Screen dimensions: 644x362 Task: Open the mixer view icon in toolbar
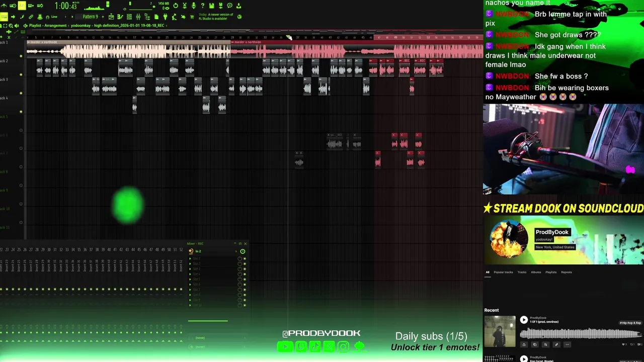click(x=138, y=17)
